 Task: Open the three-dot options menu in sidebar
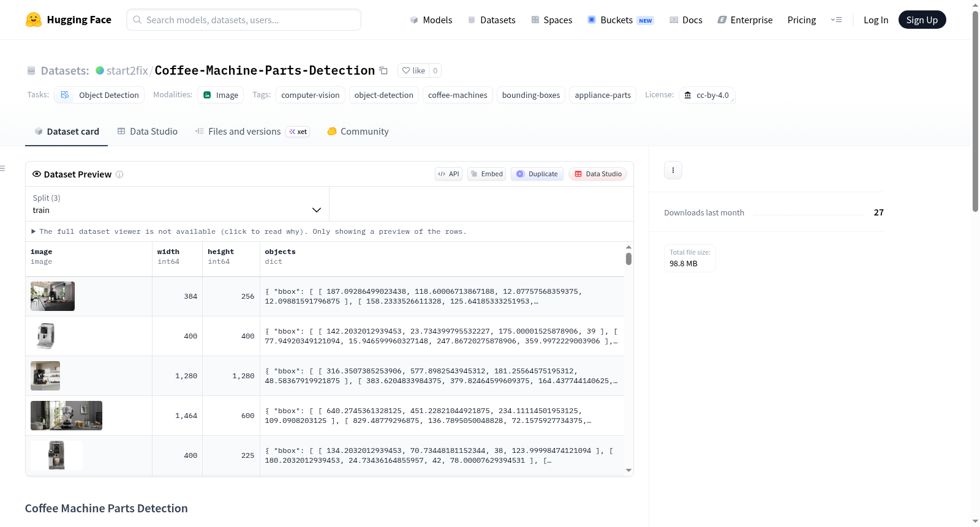(x=673, y=170)
